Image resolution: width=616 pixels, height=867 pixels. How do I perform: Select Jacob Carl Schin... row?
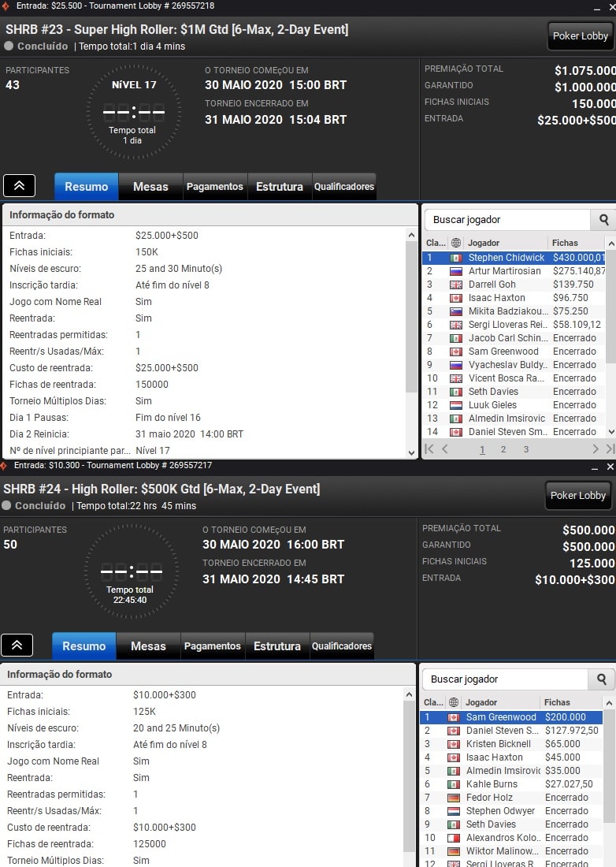(x=514, y=338)
